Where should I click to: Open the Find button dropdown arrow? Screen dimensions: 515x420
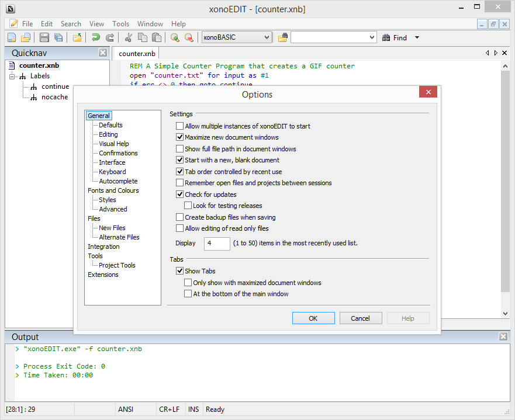417,37
